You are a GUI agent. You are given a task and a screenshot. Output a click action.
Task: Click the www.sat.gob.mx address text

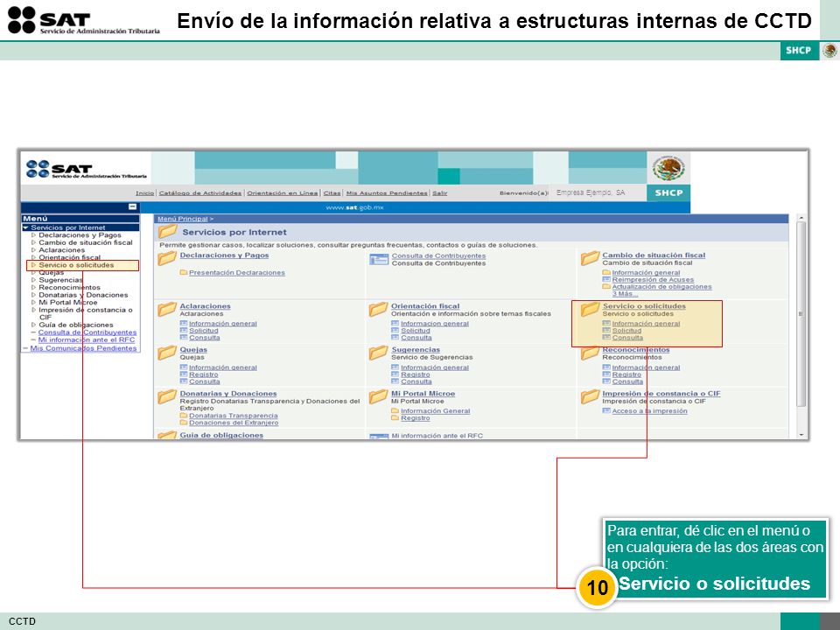pyautogui.click(x=354, y=207)
